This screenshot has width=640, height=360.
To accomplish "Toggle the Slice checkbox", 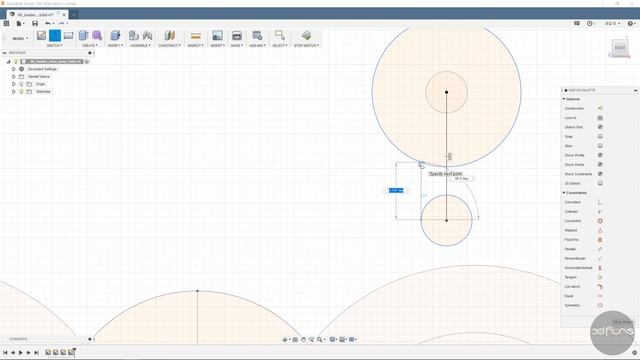I will [x=600, y=146].
